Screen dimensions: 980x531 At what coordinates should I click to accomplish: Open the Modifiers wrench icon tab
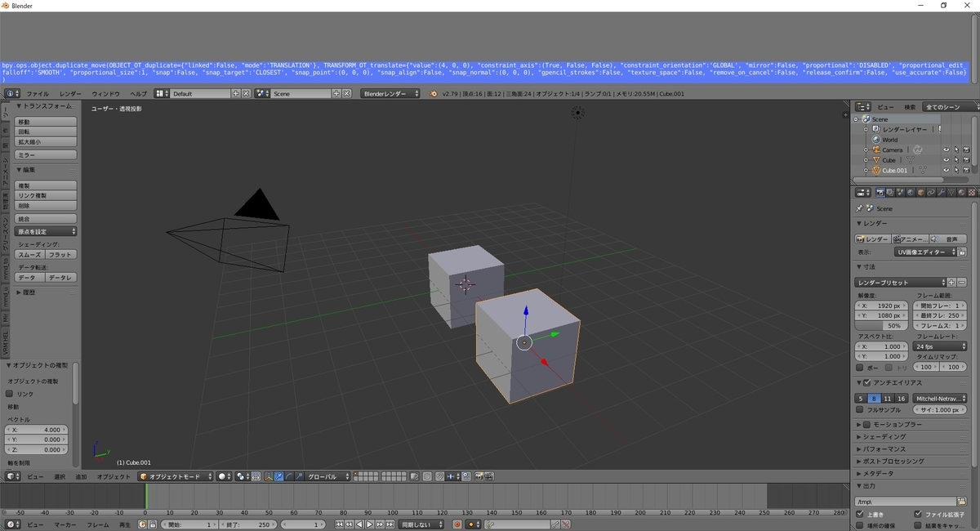(x=940, y=192)
